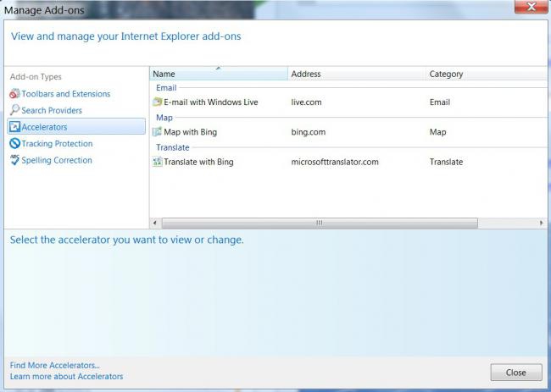
Task: Sort list by Category column header
Action: (486, 74)
